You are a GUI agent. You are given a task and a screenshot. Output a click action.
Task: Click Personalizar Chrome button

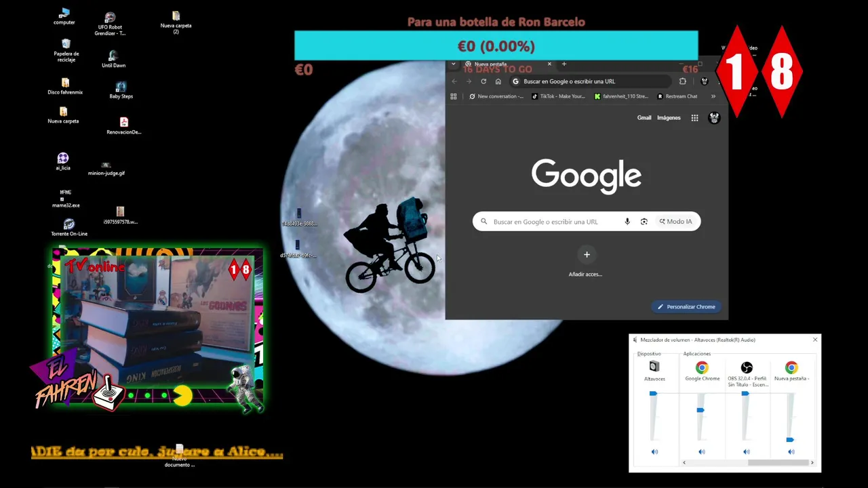point(686,306)
